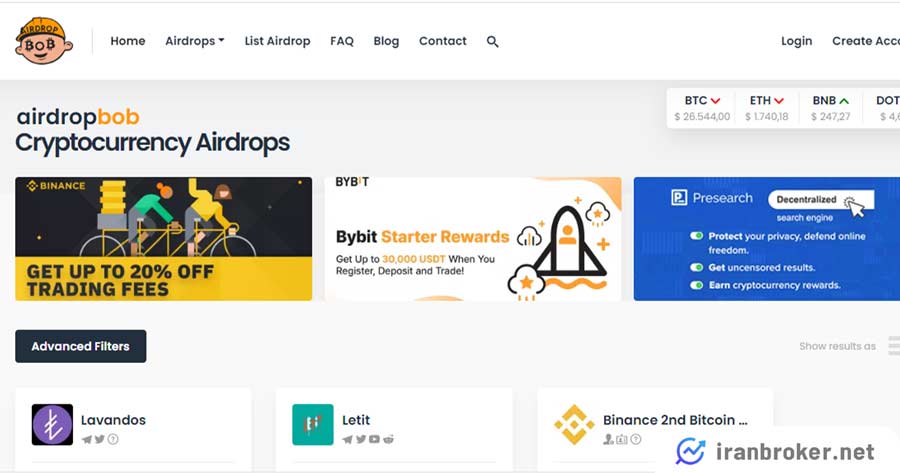The height and width of the screenshot is (473, 900).
Task: Click the BTC red down arrow
Action: coord(715,101)
